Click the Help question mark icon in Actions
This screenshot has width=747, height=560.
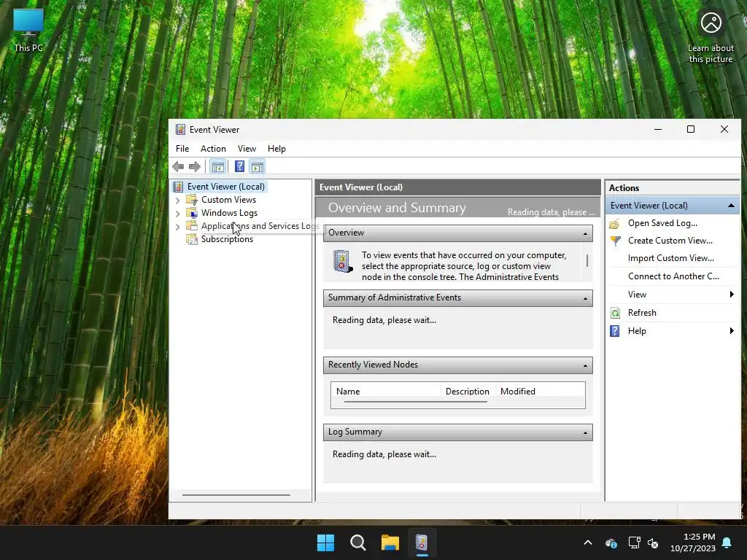(615, 331)
